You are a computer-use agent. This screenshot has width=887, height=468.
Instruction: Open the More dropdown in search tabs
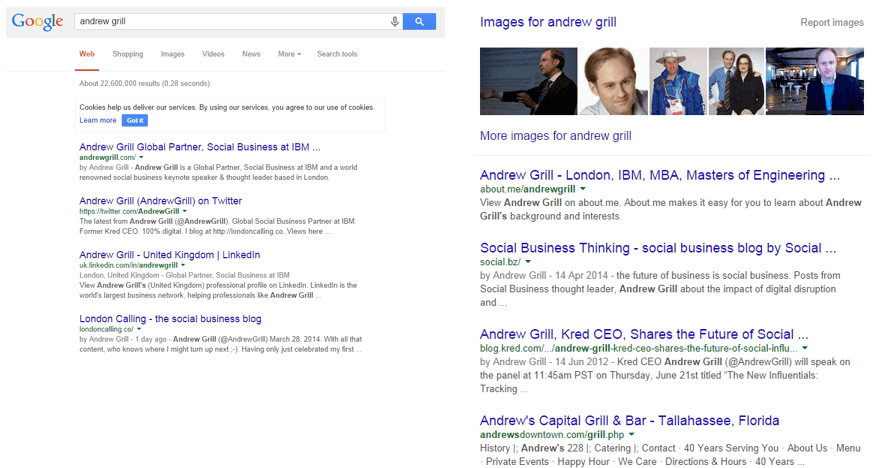tap(289, 54)
